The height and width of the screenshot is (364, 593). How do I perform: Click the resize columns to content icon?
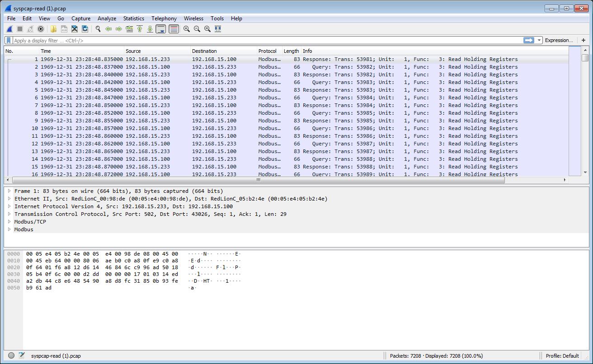click(218, 29)
